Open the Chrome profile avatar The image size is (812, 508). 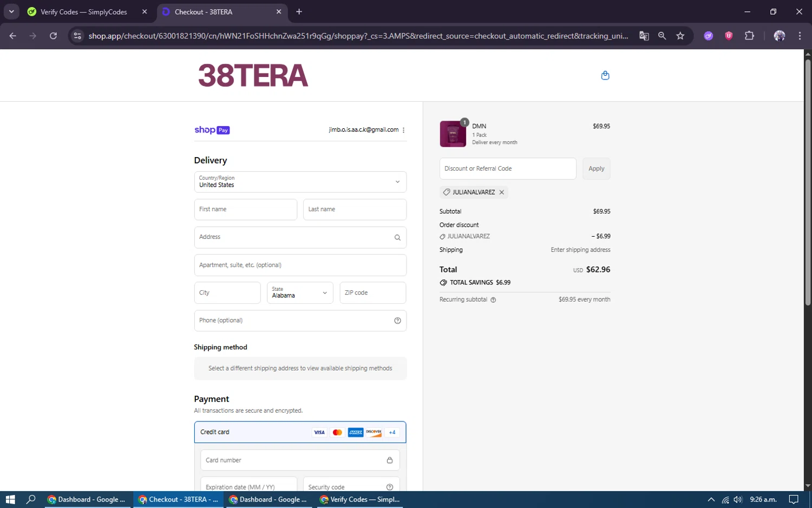780,36
